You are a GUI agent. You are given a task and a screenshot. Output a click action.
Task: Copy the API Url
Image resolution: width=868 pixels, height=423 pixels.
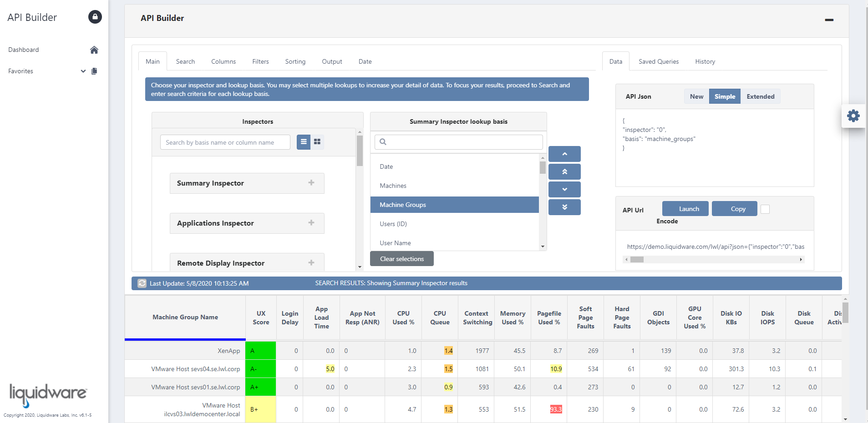coord(735,209)
